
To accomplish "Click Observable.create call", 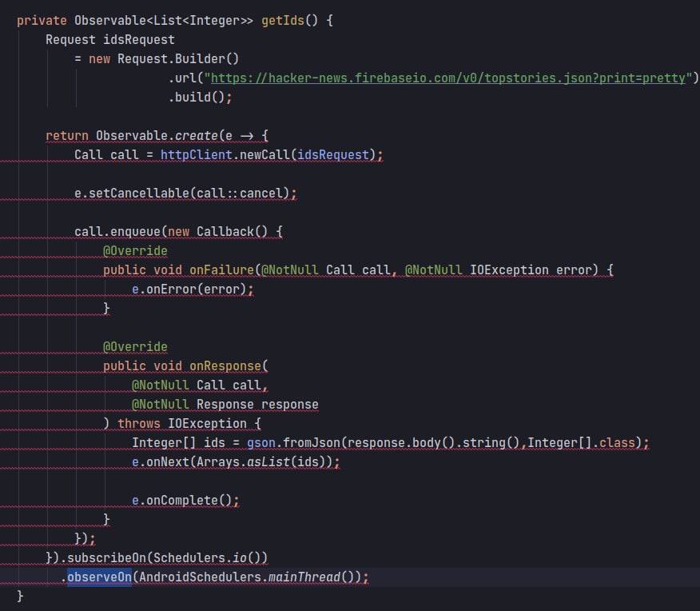I will click(x=157, y=136).
